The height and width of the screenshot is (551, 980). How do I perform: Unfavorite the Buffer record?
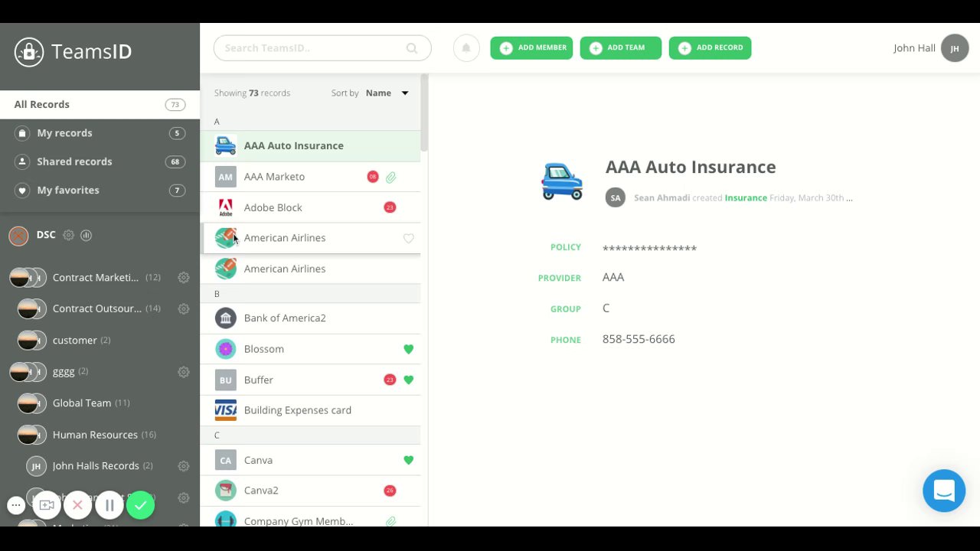click(409, 380)
